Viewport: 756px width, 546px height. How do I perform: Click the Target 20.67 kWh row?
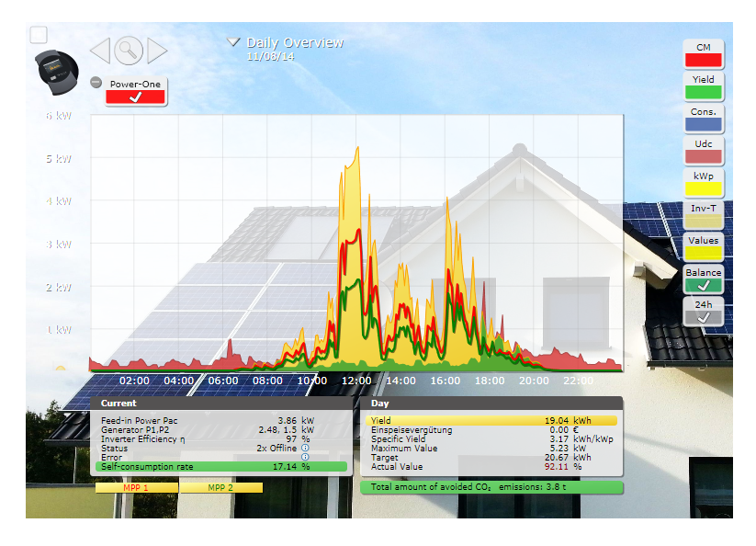(x=491, y=457)
